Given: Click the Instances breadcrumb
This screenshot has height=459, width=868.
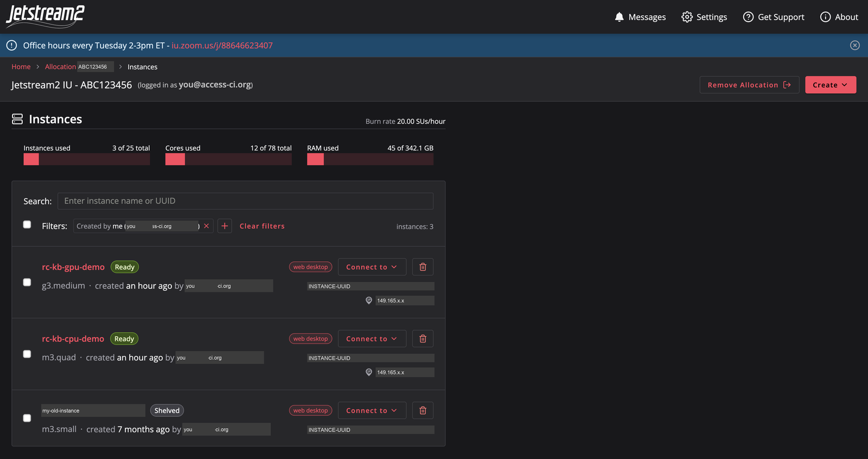Looking at the screenshot, I should (x=143, y=67).
